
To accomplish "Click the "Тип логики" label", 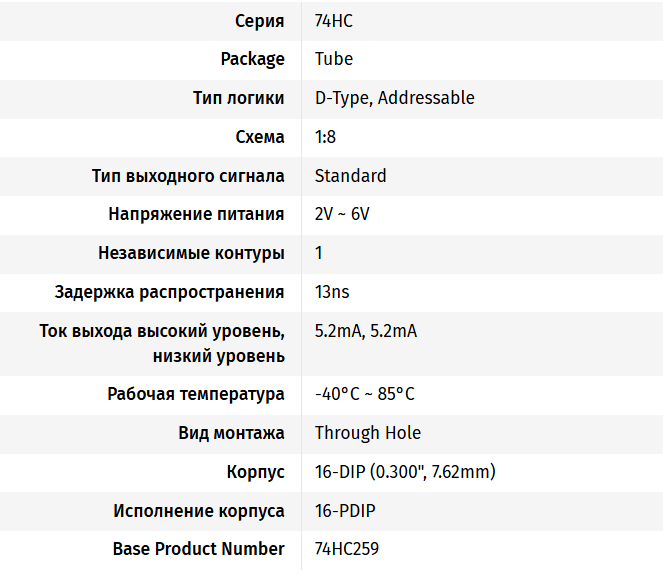I will tap(238, 98).
